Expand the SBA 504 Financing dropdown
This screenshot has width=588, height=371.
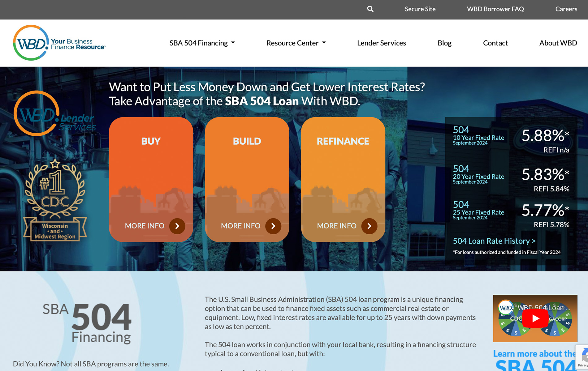(202, 43)
